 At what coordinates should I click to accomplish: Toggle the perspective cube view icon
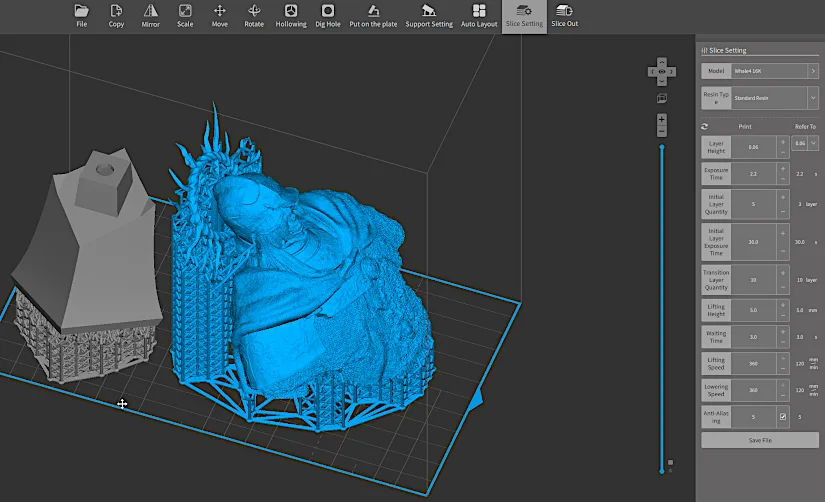662,98
